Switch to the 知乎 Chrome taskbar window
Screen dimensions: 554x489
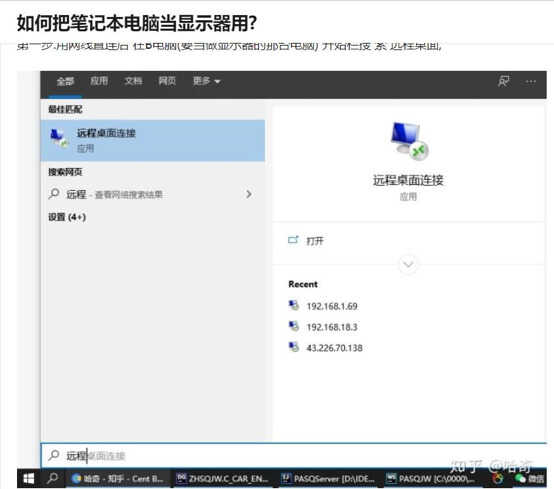click(x=118, y=479)
